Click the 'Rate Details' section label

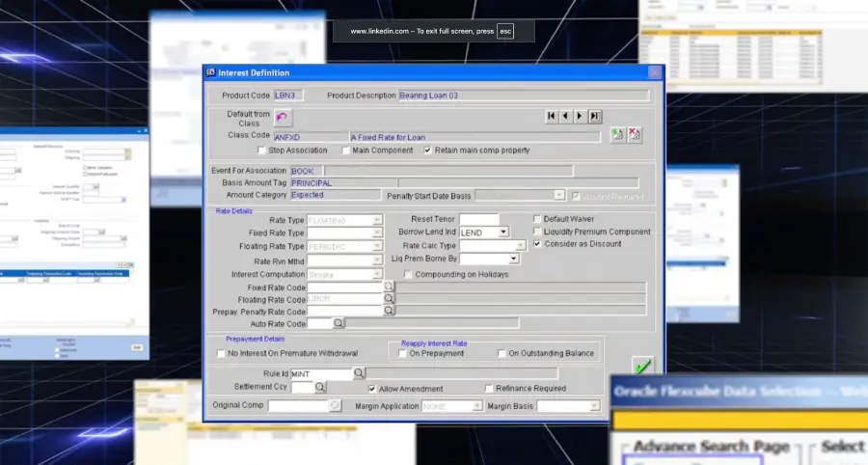pos(234,211)
